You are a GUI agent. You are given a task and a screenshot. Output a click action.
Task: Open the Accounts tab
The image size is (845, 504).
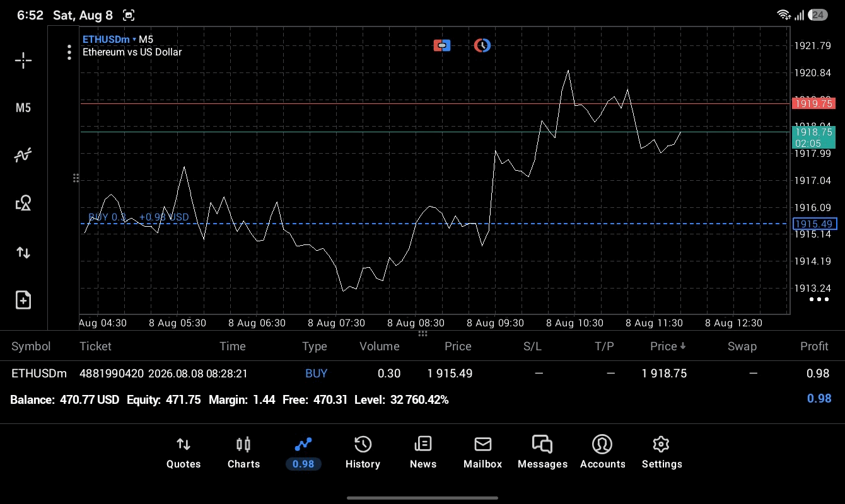click(x=602, y=453)
